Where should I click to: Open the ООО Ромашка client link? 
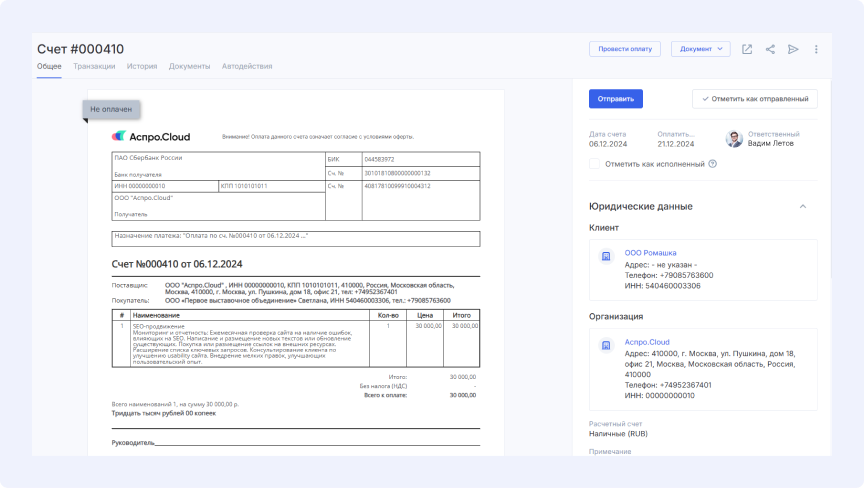[650, 253]
